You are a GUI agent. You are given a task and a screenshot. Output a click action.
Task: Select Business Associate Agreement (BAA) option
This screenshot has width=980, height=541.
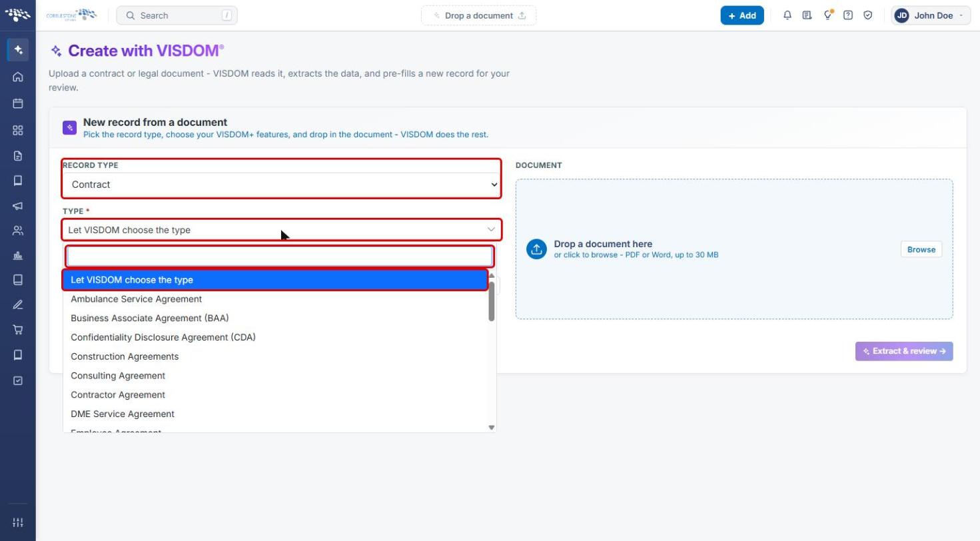coord(275,318)
